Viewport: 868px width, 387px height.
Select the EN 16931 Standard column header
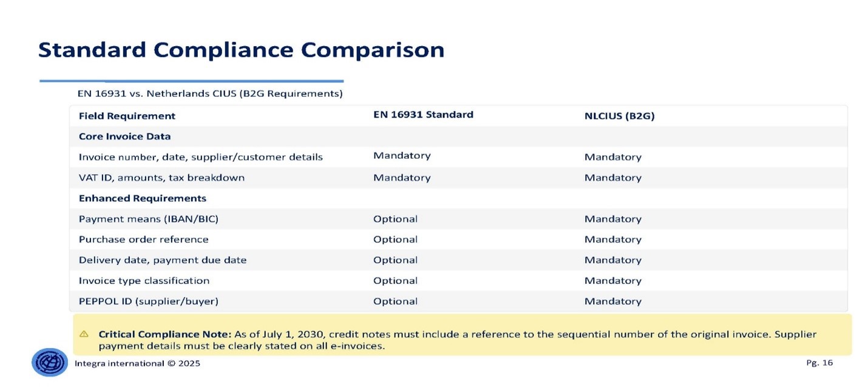tap(423, 115)
